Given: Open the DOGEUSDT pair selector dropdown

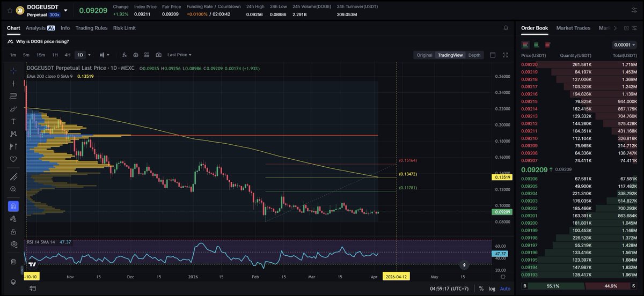Looking at the screenshot, I should 65,10.
